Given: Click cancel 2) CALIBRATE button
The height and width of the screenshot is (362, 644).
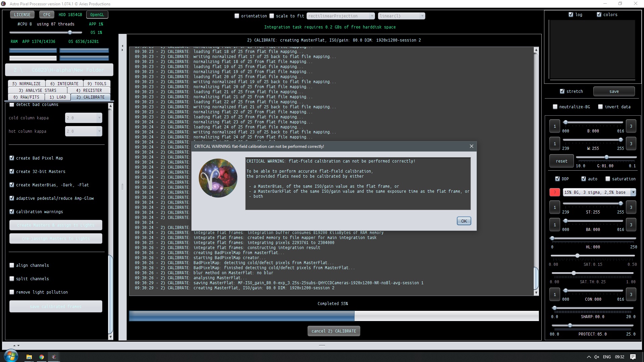Looking at the screenshot, I should tap(333, 331).
